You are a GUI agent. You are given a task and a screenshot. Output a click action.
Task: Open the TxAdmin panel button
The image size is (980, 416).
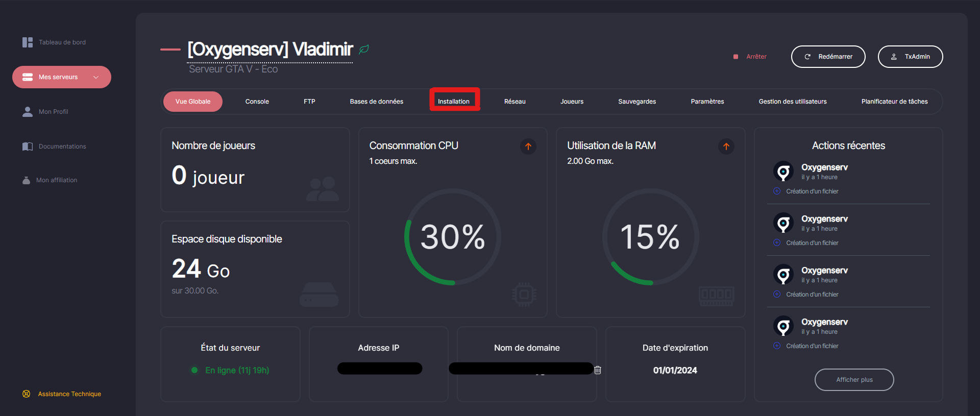tap(910, 57)
